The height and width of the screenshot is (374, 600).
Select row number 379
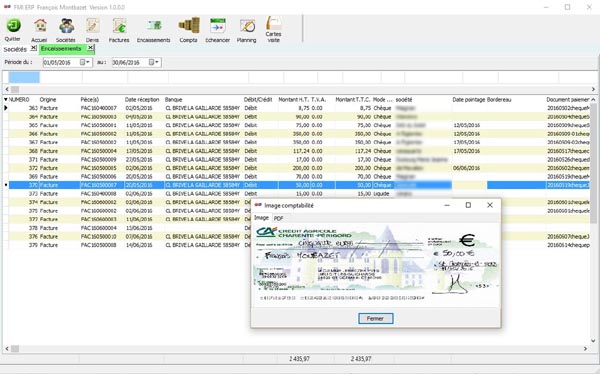(x=130, y=245)
